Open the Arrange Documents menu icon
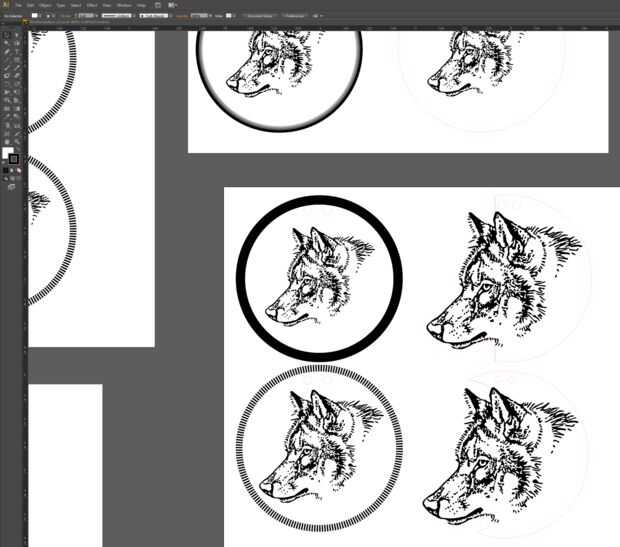This screenshot has width=620, height=547. (172, 5)
